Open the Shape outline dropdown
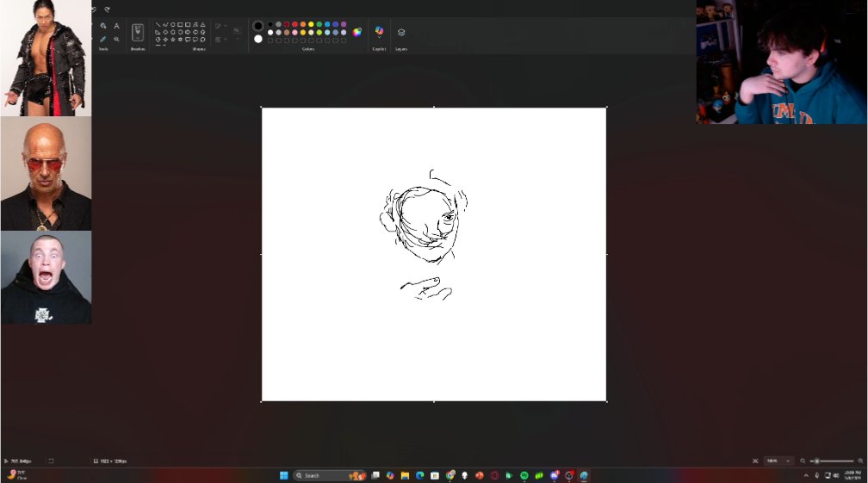Image resolution: width=868 pixels, height=483 pixels. [220, 26]
